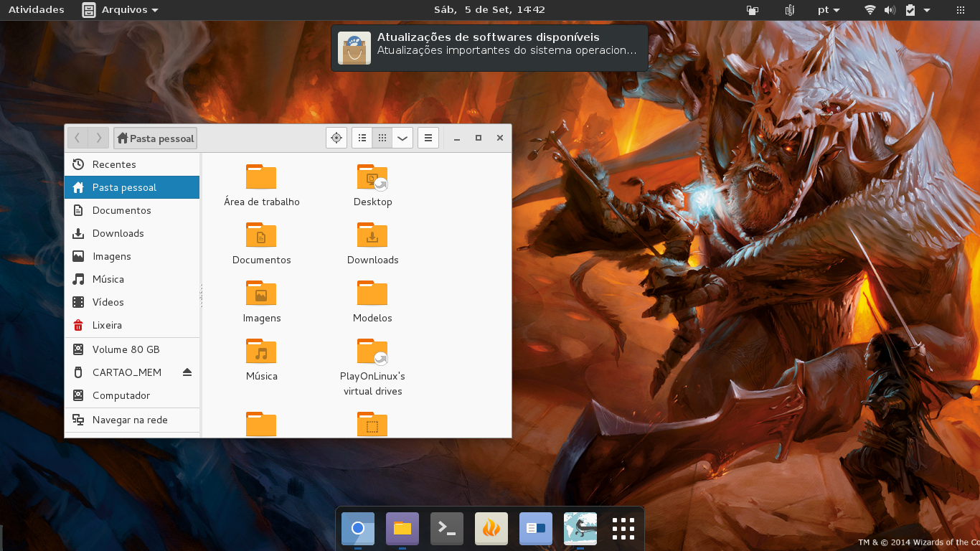The width and height of the screenshot is (980, 551).
Task: Open Música in the sidebar
Action: pos(132,279)
